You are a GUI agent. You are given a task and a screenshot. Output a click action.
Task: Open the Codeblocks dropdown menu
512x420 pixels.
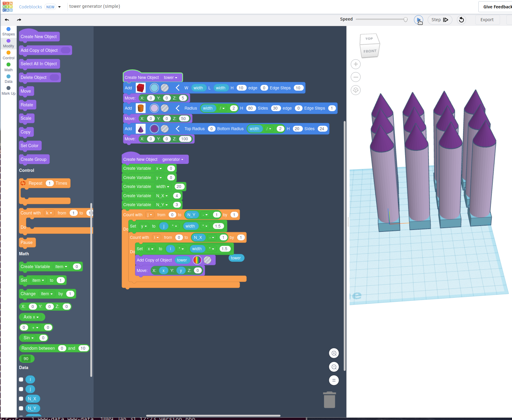coord(59,7)
